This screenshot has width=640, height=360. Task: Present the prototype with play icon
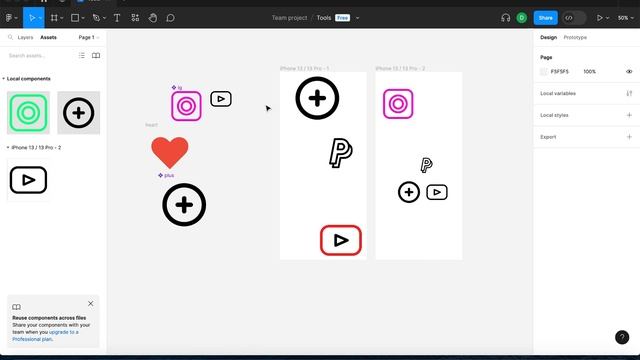click(599, 18)
